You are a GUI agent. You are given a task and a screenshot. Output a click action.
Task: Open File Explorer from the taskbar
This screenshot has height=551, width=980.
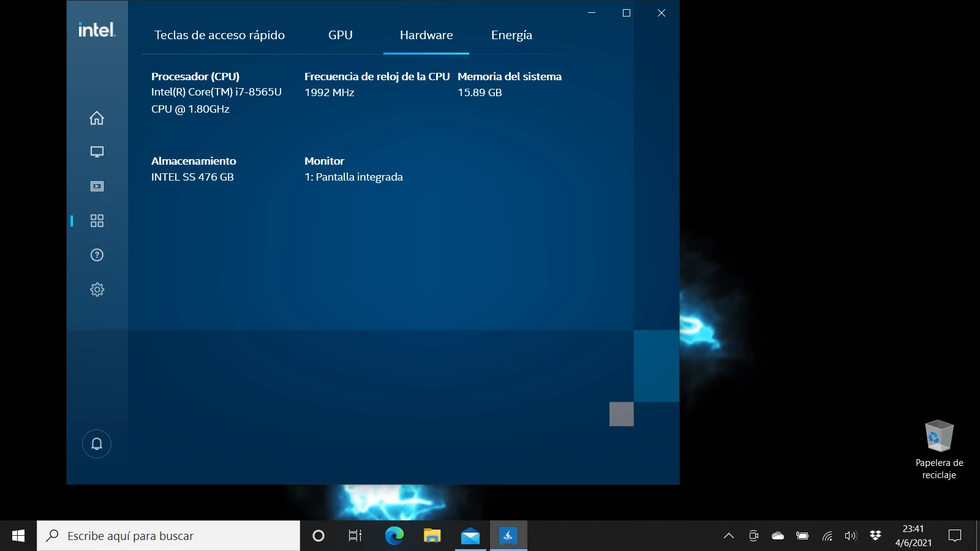(432, 536)
